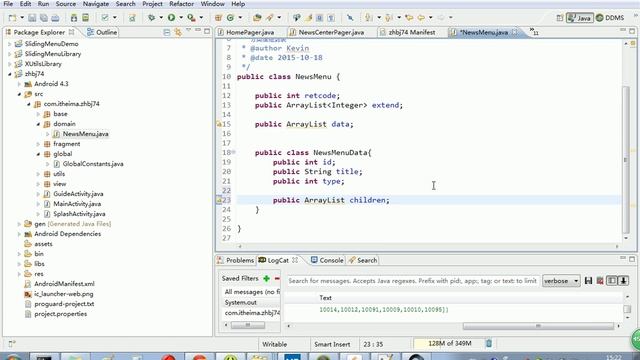
Task: Click the red Remove saved filter icon
Action: pos(277,279)
